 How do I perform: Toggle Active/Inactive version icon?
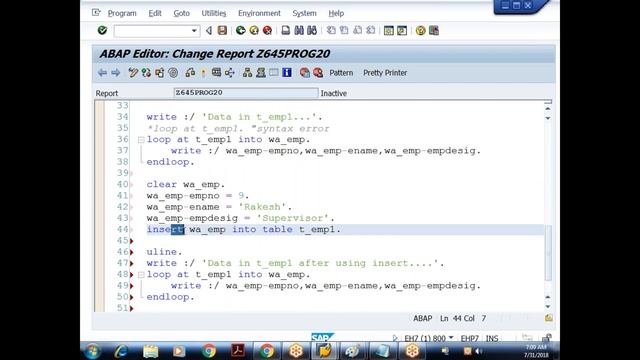[x=146, y=73]
